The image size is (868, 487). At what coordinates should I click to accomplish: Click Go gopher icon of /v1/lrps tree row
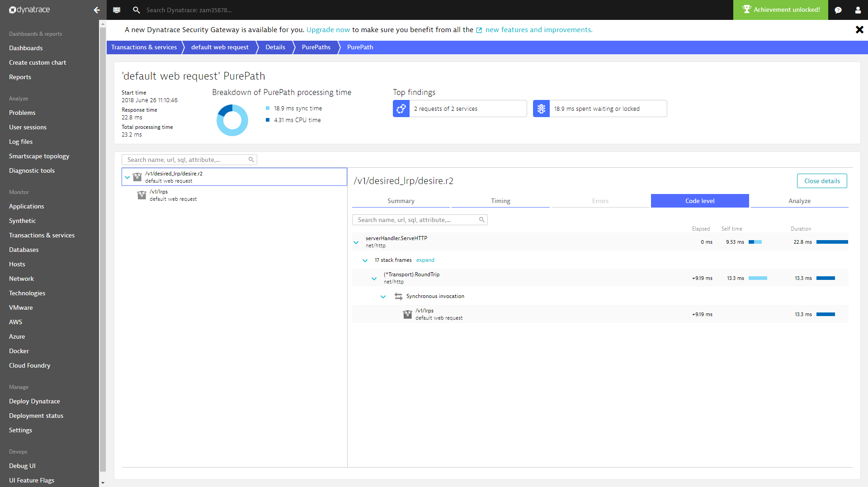tap(142, 195)
